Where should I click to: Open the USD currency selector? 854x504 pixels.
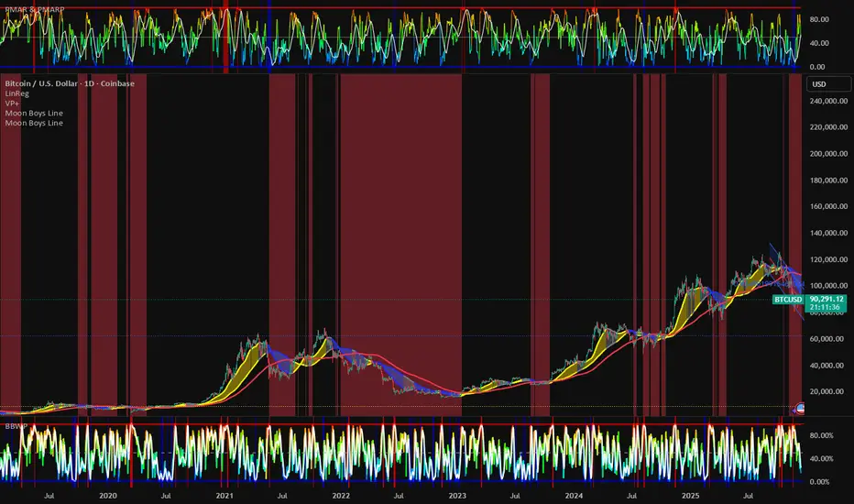(828, 84)
